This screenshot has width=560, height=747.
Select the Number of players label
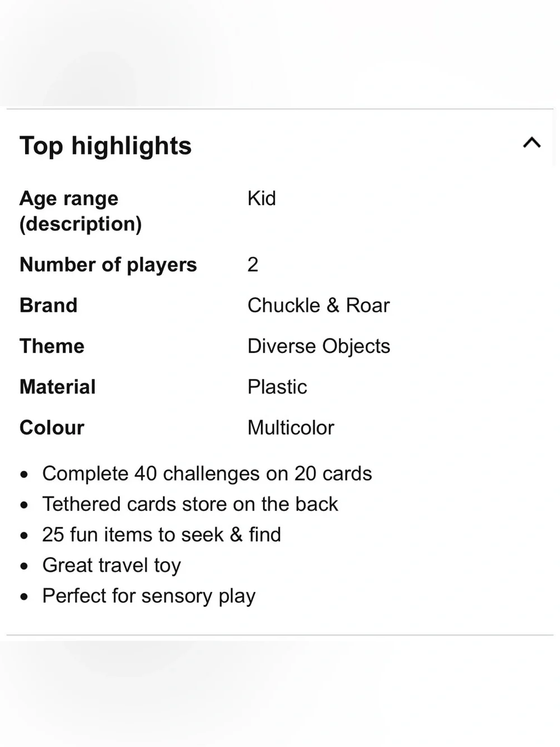tap(108, 265)
